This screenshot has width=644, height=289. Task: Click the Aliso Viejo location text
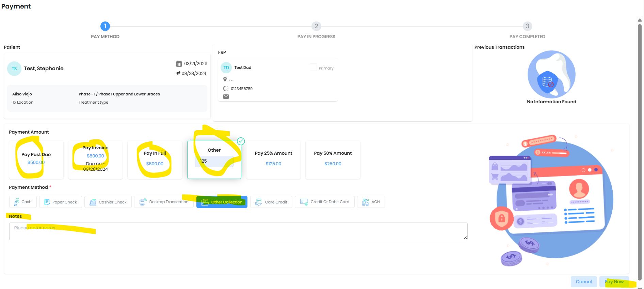click(x=22, y=94)
